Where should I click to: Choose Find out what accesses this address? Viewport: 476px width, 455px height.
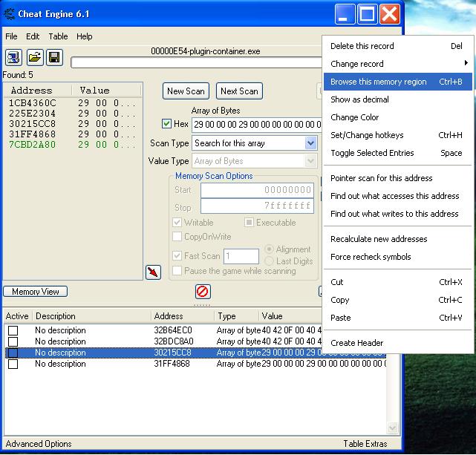click(x=398, y=196)
